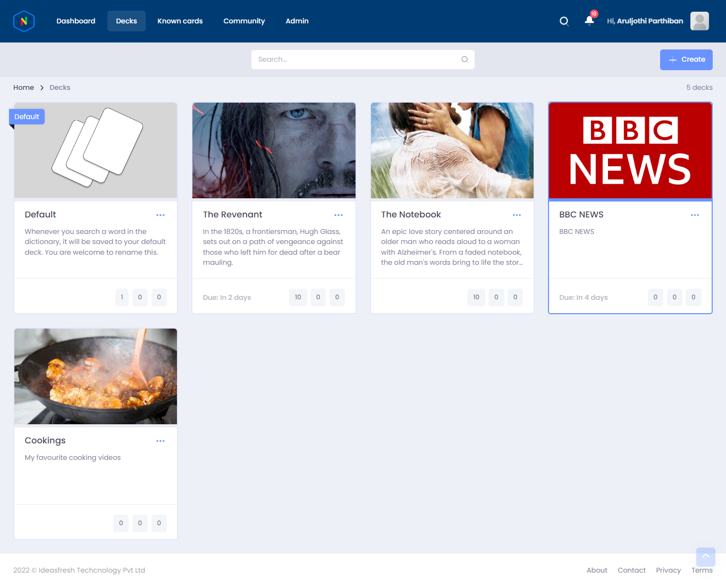The image size is (726, 588).
Task: Click The Revenant deck title
Action: tap(233, 215)
